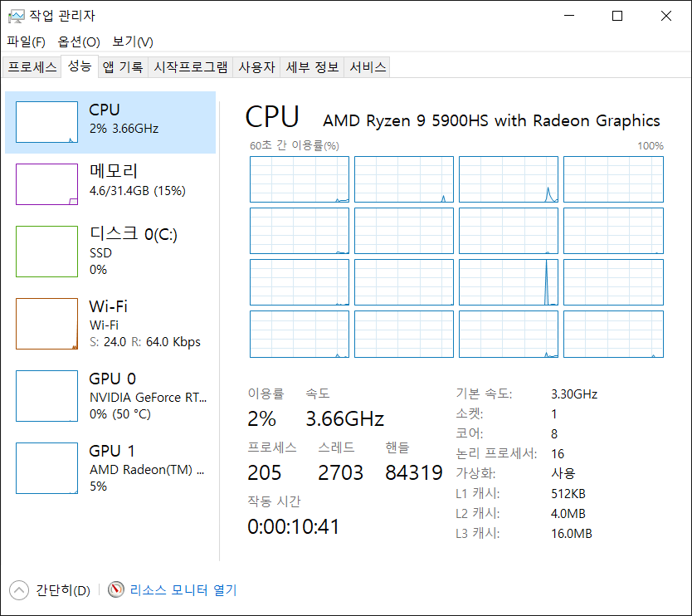
Task: Select the CPU mini graph thumbnail
Action: tap(46, 123)
